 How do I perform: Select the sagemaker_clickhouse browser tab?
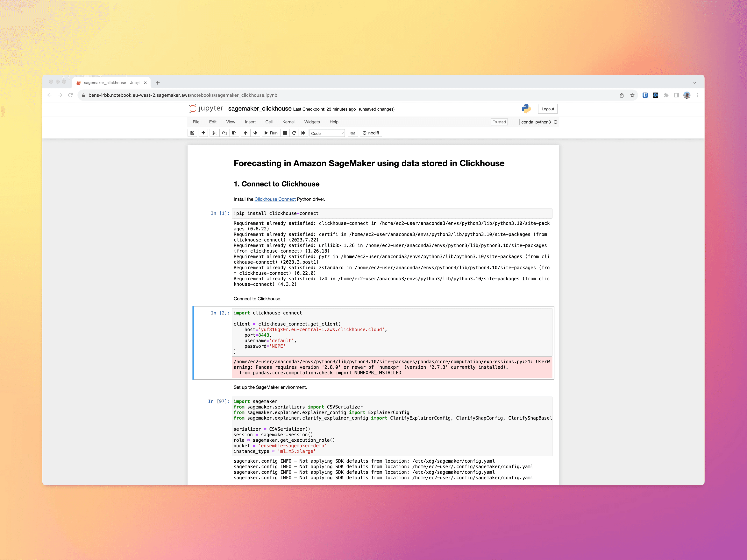click(x=111, y=83)
